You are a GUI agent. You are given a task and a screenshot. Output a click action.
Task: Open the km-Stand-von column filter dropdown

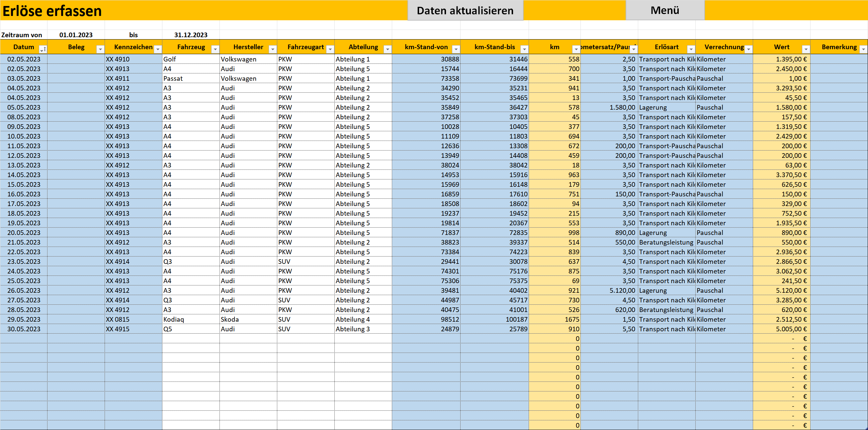tap(456, 50)
